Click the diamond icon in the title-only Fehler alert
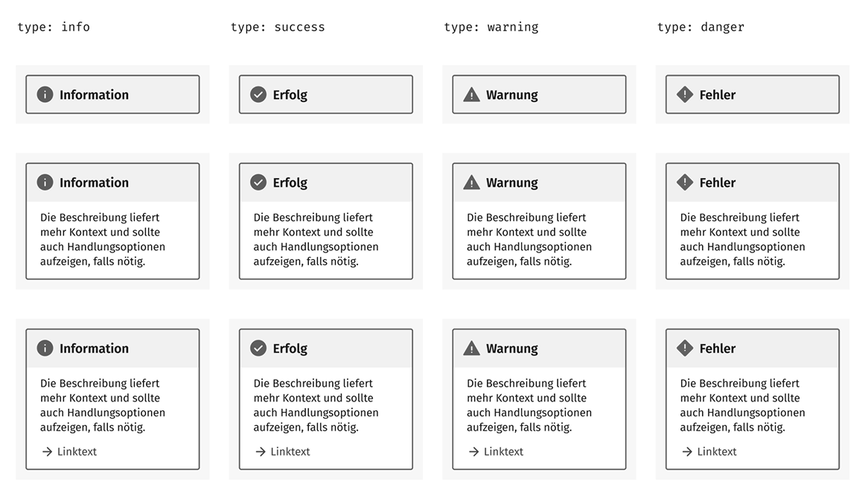 tap(685, 95)
